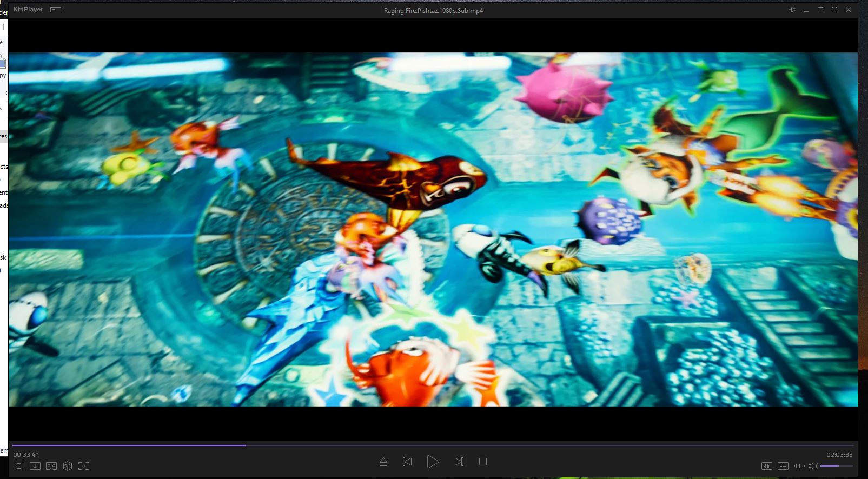The width and height of the screenshot is (868, 479).
Task: Toggle HW hardware acceleration
Action: click(766, 466)
